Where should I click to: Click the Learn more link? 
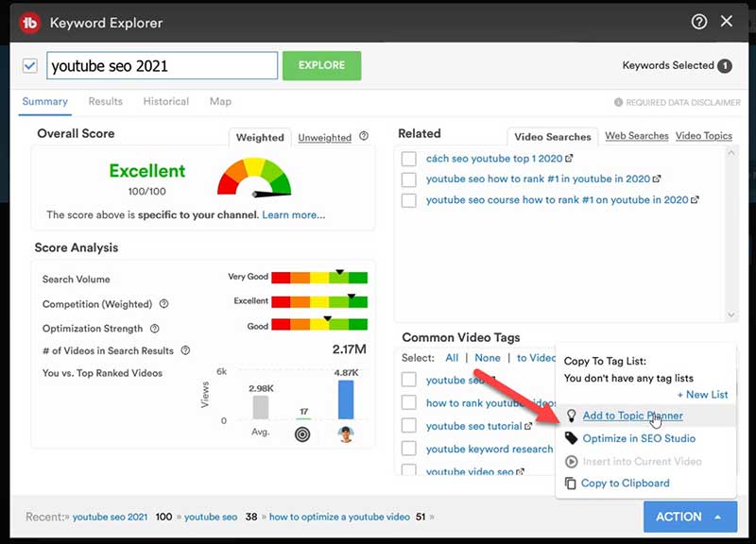(x=293, y=215)
